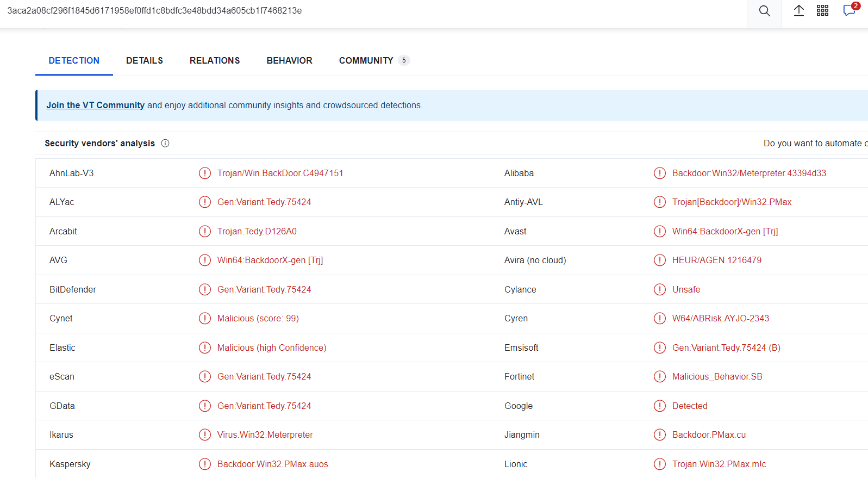The width and height of the screenshot is (868, 478).
Task: Click the alert icon in the Cyren row
Action: (x=660, y=318)
